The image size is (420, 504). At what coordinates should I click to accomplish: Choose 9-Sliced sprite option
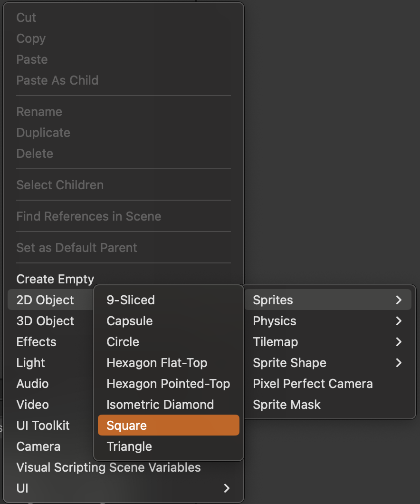[131, 300]
